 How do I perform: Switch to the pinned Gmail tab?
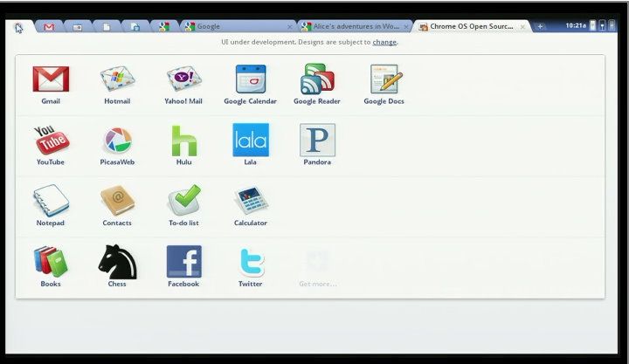[x=49, y=27]
